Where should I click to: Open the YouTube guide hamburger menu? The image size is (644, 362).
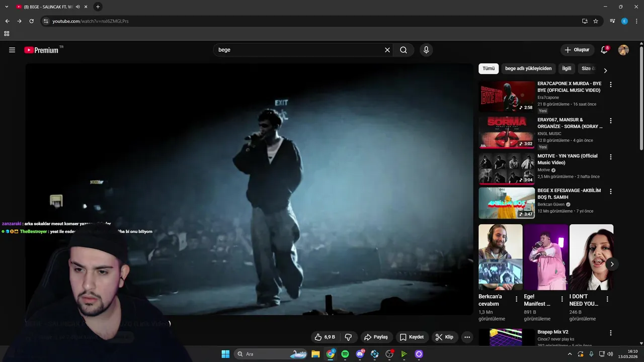coord(12,50)
